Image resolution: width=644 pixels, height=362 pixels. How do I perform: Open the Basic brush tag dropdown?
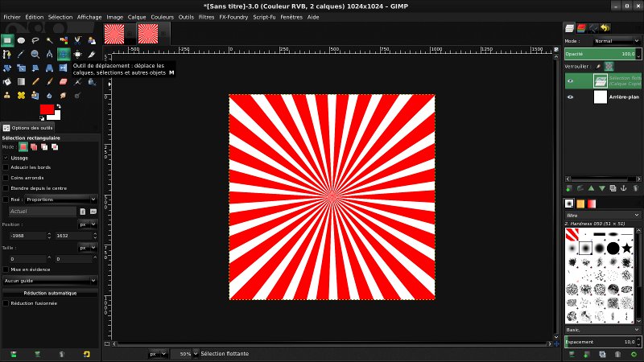[602, 330]
